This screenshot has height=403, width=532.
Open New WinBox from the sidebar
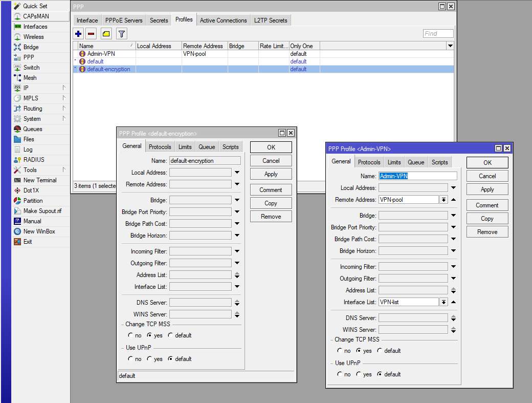39,231
